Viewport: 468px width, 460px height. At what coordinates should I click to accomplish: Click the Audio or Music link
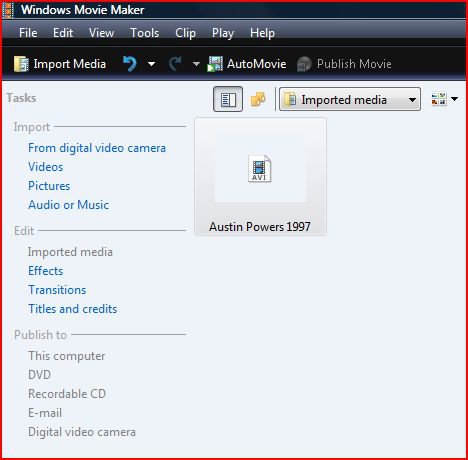(69, 205)
